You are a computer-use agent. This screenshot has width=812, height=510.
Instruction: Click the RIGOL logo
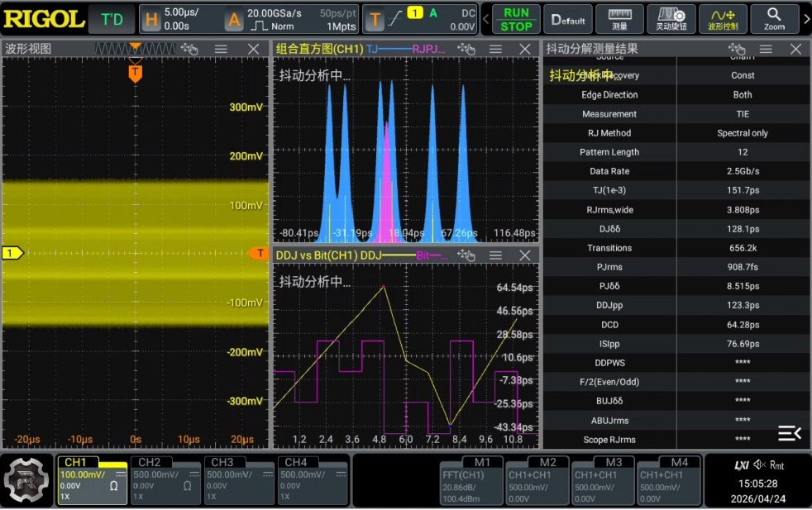click(44, 19)
